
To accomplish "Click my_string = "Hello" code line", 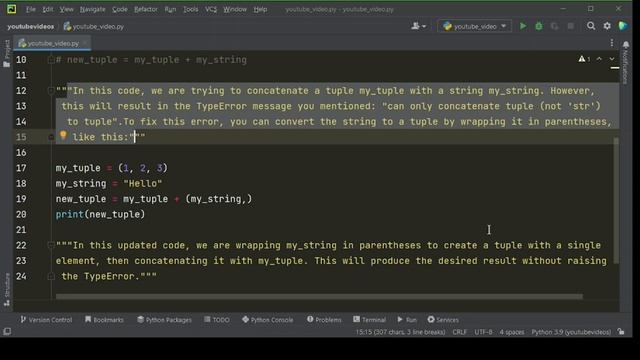I will tap(109, 184).
